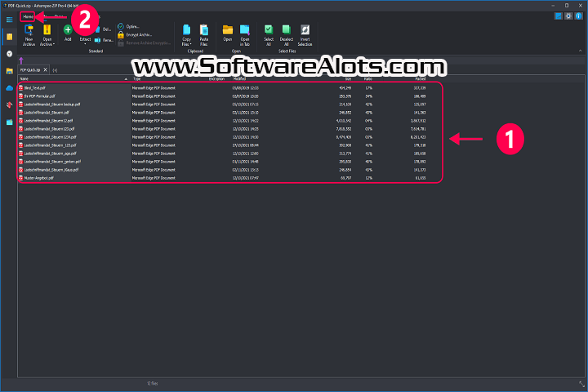Click the resize grip in status bar
Image resolution: width=588 pixels, height=392 pixels.
pyautogui.click(x=581, y=384)
